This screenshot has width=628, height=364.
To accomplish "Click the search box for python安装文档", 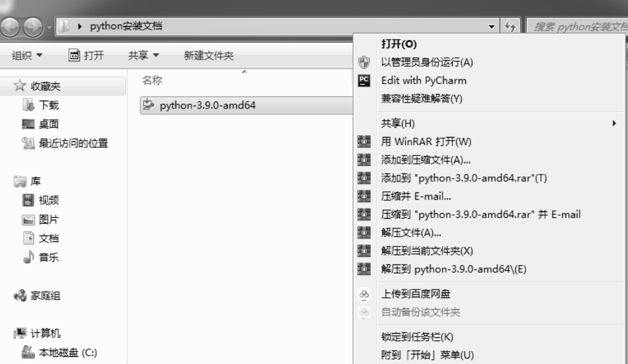I will pyautogui.click(x=577, y=27).
